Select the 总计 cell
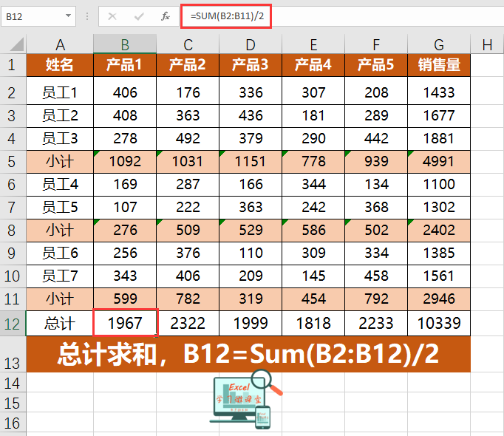Image resolution: width=504 pixels, height=436 pixels. (x=60, y=324)
